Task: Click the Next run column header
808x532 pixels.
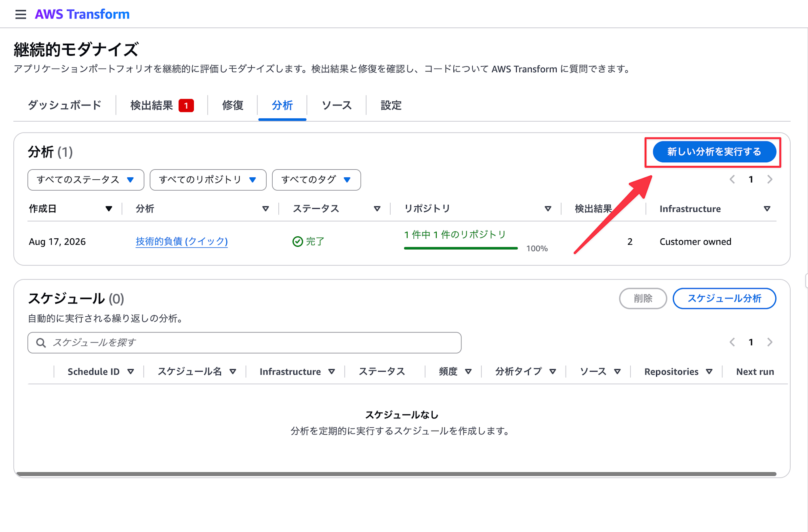Action: point(755,372)
